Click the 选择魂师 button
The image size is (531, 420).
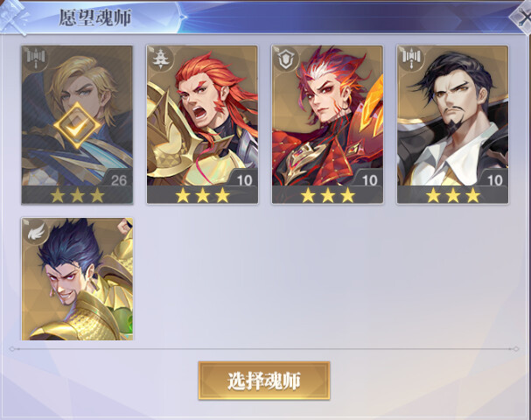(x=264, y=381)
